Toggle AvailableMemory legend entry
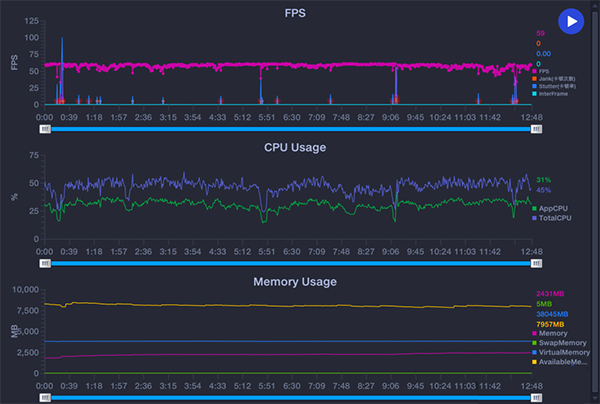600x404 pixels. [562, 361]
